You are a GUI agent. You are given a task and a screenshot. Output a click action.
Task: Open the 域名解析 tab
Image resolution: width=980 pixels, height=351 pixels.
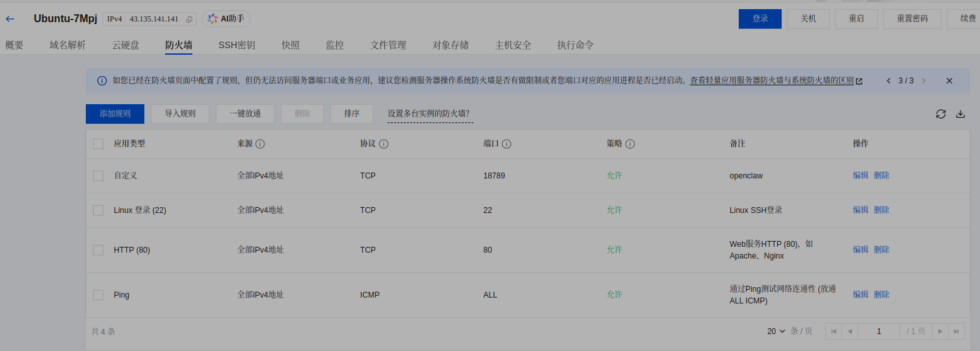(x=68, y=45)
